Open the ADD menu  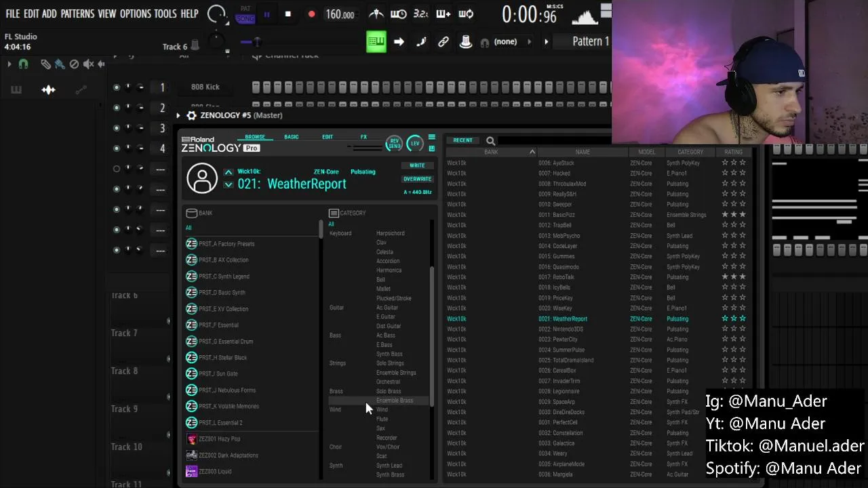[50, 14]
